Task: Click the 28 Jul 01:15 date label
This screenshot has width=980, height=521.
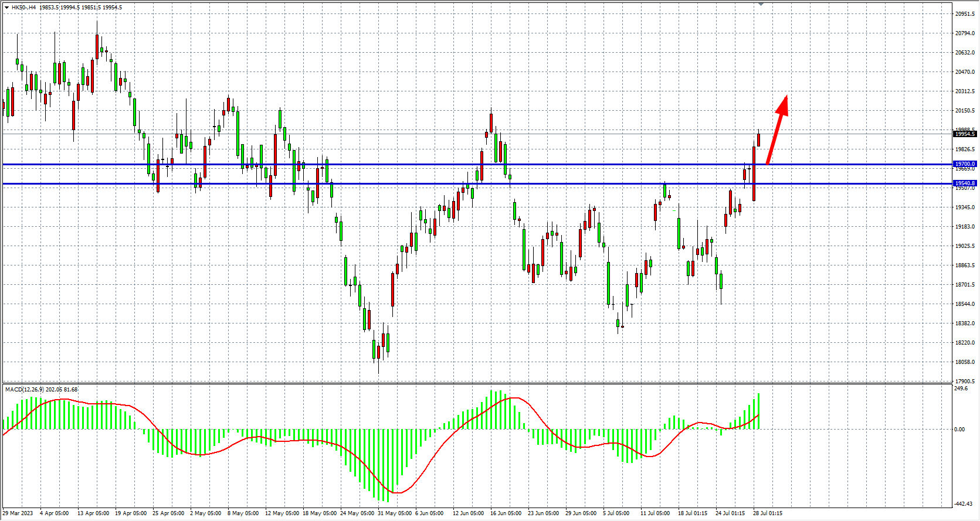Action: tap(767, 513)
